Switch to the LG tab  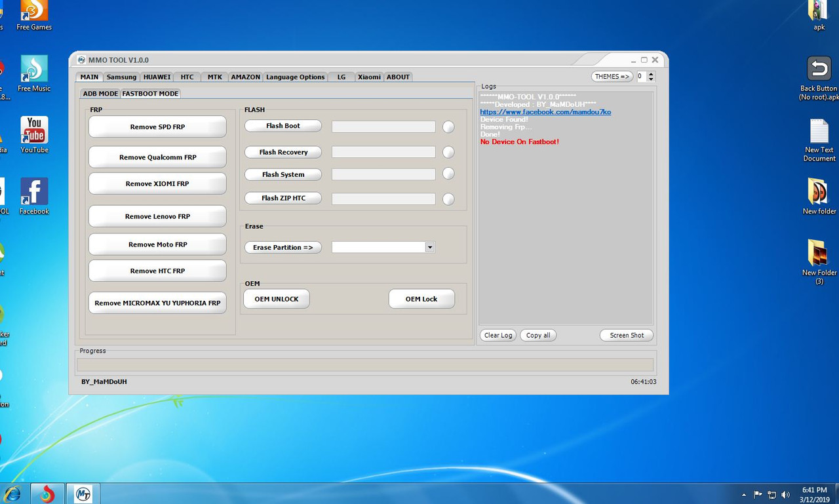point(341,77)
